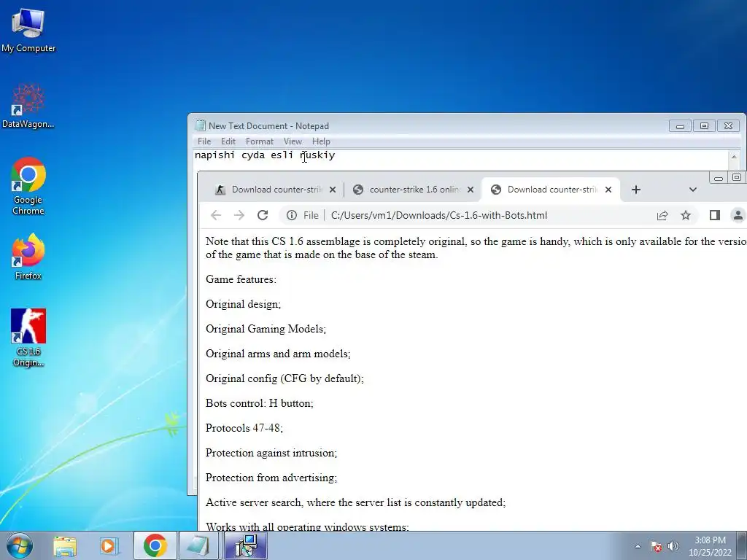
Task: Click 'Protection against intrusion;' line
Action: point(271,453)
